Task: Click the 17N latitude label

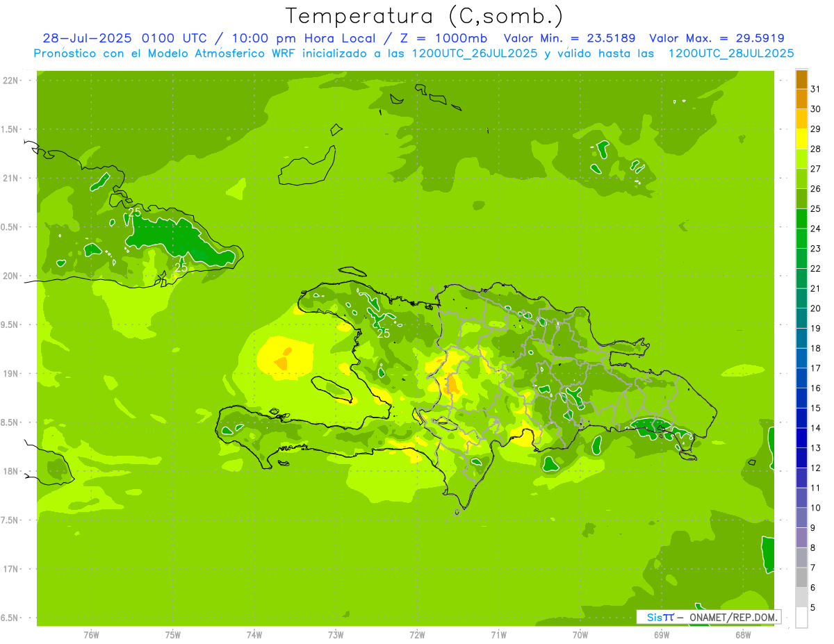Action: [x=10, y=569]
